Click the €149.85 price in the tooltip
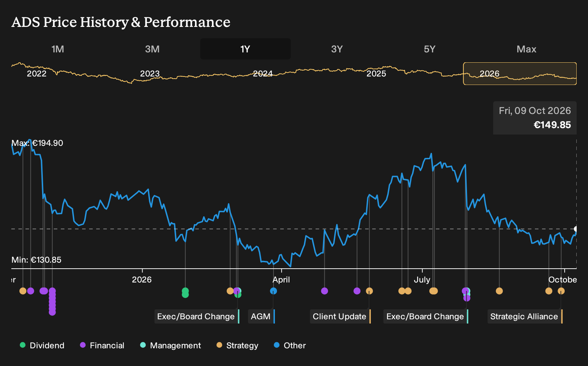The height and width of the screenshot is (366, 588). 552,125
